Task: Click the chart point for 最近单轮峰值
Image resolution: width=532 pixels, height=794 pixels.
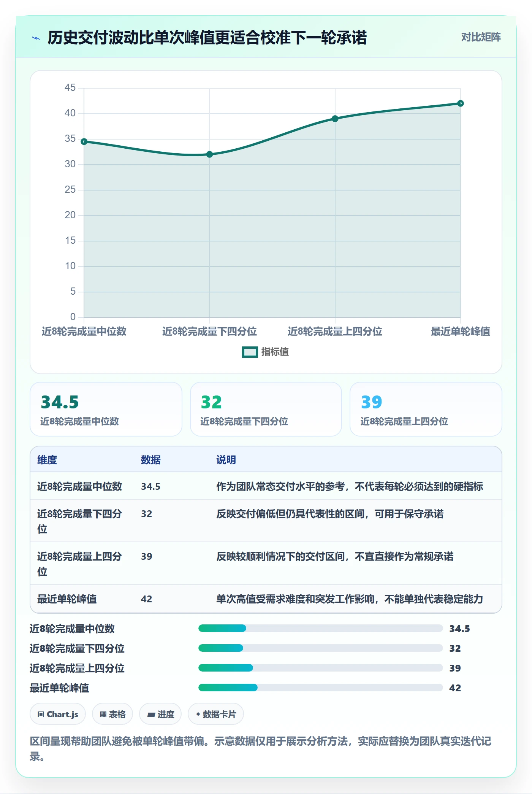Action: [460, 103]
